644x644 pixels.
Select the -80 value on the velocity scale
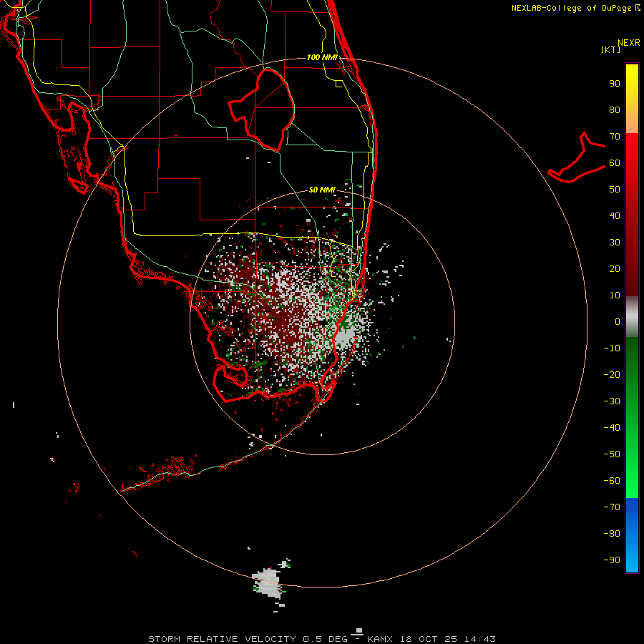pos(612,534)
